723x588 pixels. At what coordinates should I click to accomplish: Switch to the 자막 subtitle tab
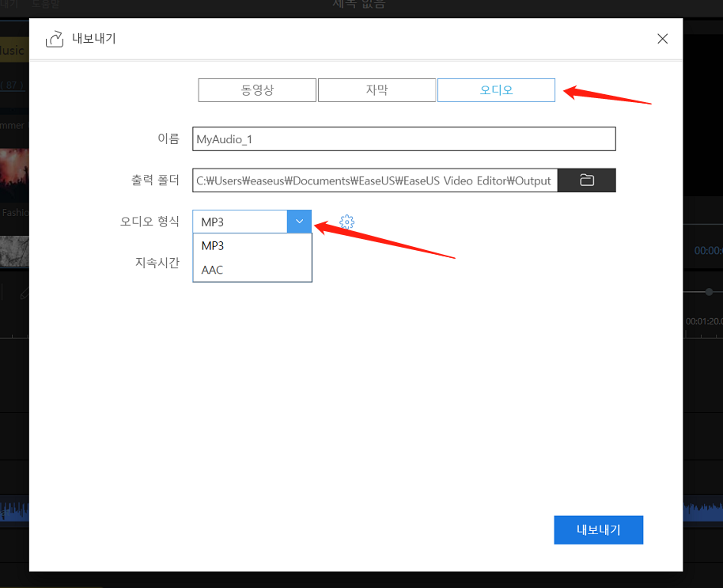377,90
